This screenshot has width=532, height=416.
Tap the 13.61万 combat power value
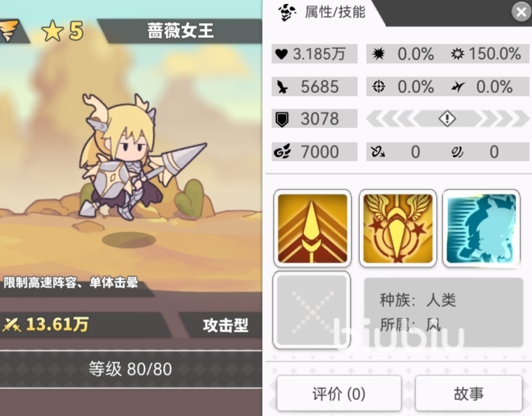point(57,324)
